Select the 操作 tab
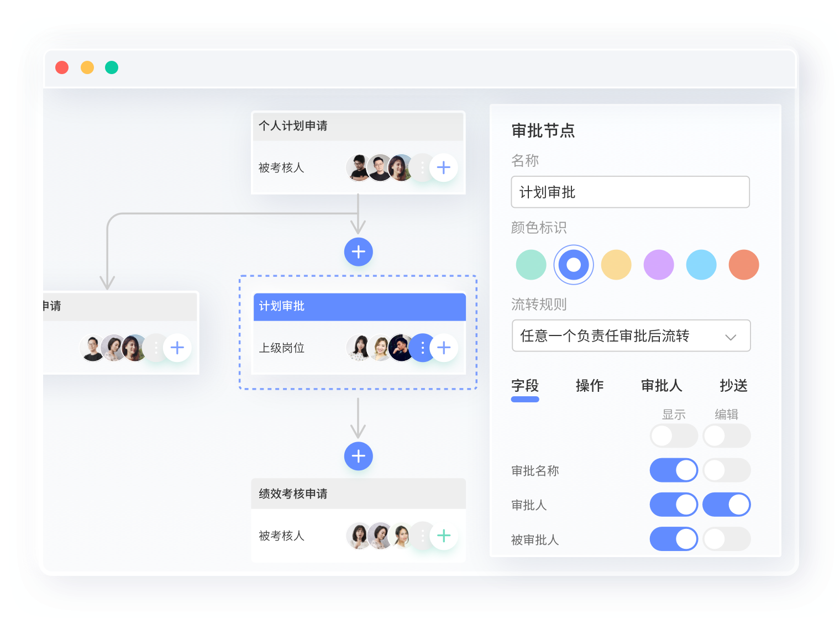The image size is (840, 619). point(590,386)
